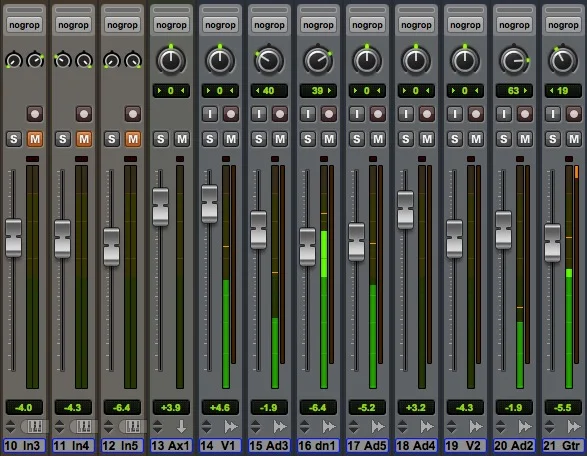Click the MIDI keyboard icon on 12 In5

click(x=133, y=426)
